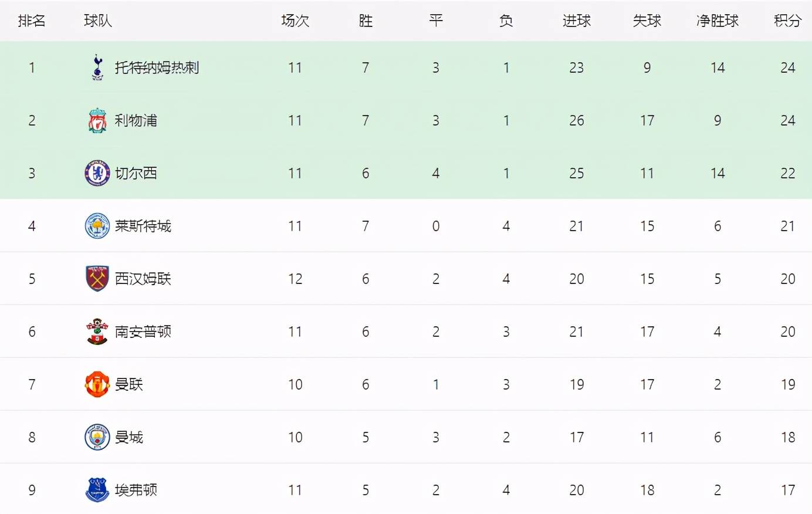Click the Manchester City crest
The image size is (812, 514).
click(x=97, y=437)
